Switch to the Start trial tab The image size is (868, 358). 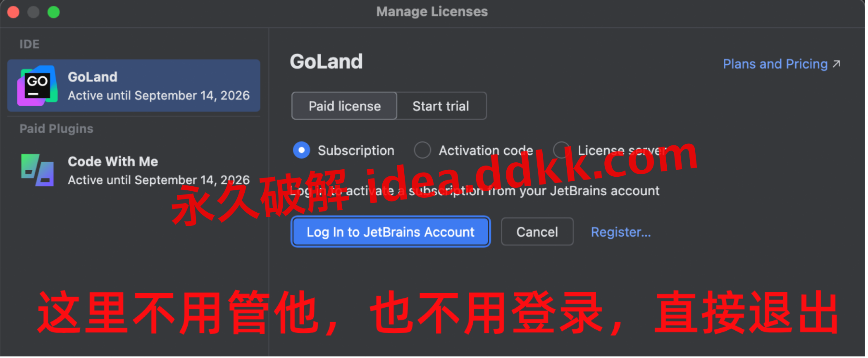click(441, 106)
